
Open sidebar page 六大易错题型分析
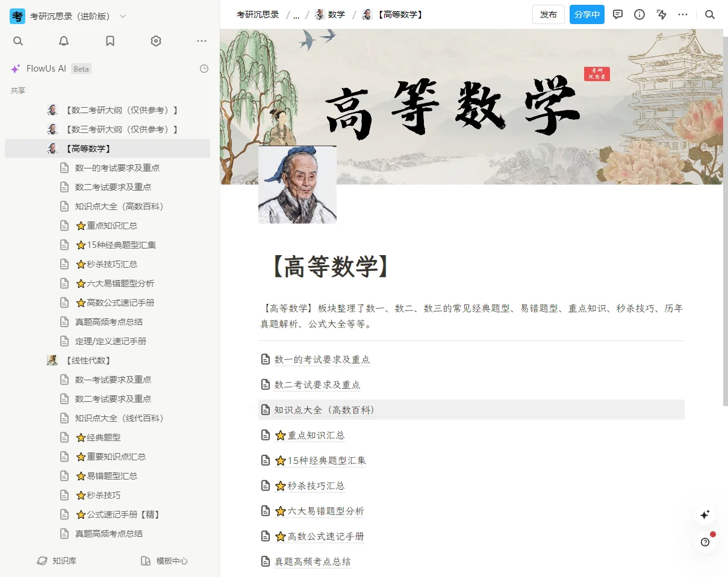tap(107, 283)
